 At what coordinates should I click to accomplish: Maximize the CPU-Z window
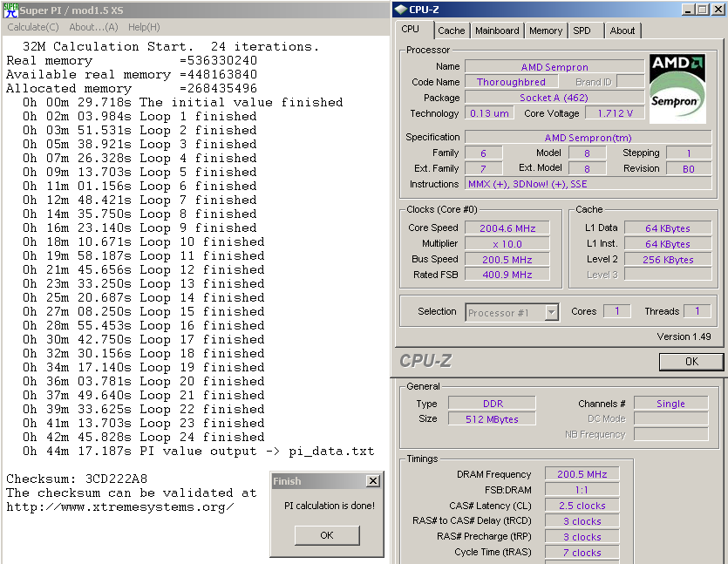pos(703,10)
